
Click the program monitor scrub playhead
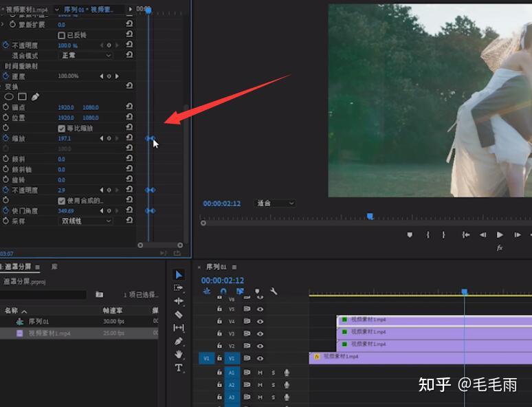pos(370,217)
